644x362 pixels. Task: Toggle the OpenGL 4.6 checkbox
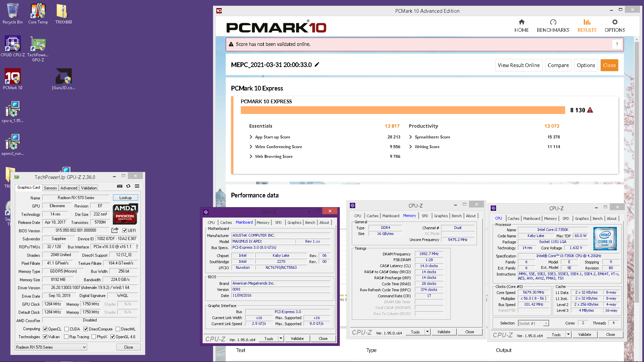(x=112, y=337)
